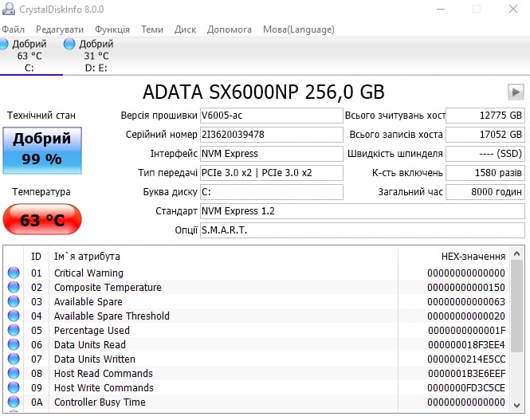Click the status circle for Critical Warning
This screenshot has height=420, width=530.
coord(14,273)
